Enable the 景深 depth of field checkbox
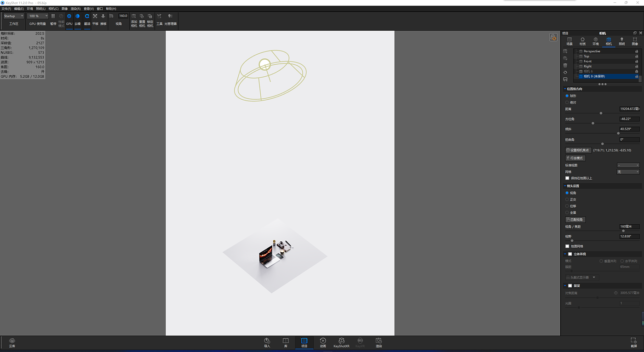Image resolution: width=644 pixels, height=352 pixels. [570, 286]
